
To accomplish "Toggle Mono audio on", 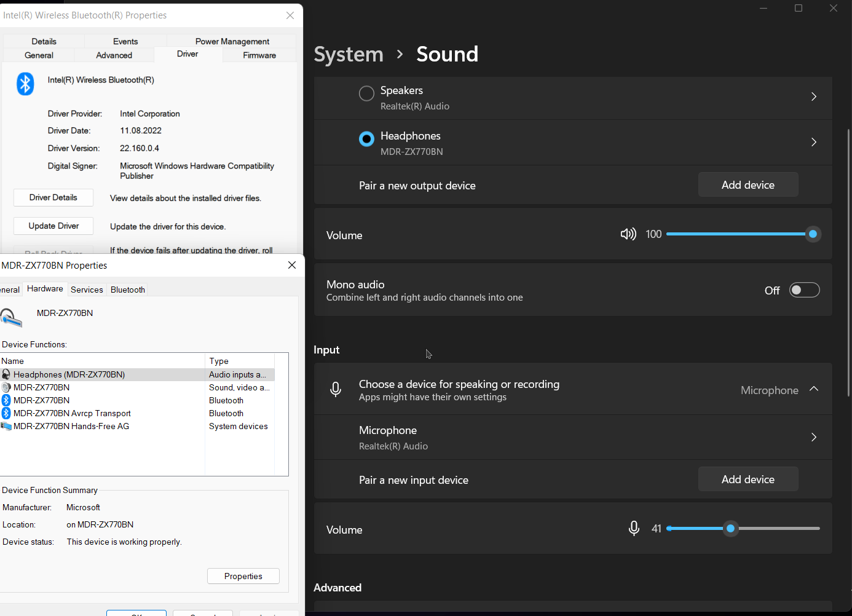I will point(804,290).
